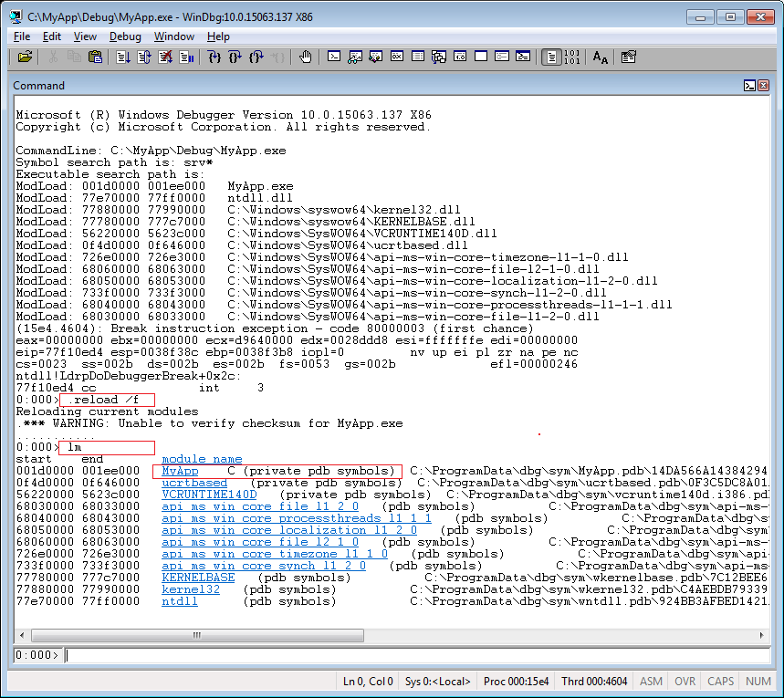
Task: Open the Locals window icon
Action: pyautogui.click(x=376, y=57)
